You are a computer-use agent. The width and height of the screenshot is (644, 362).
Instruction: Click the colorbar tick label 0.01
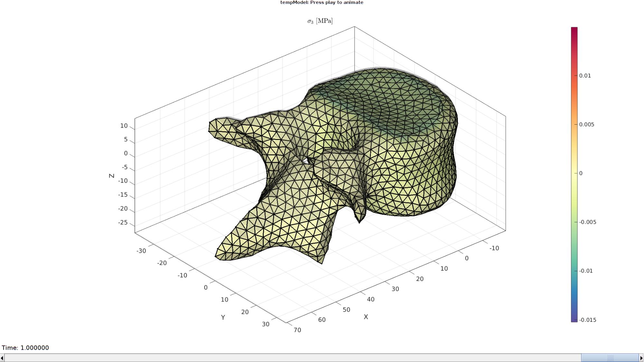(x=585, y=76)
